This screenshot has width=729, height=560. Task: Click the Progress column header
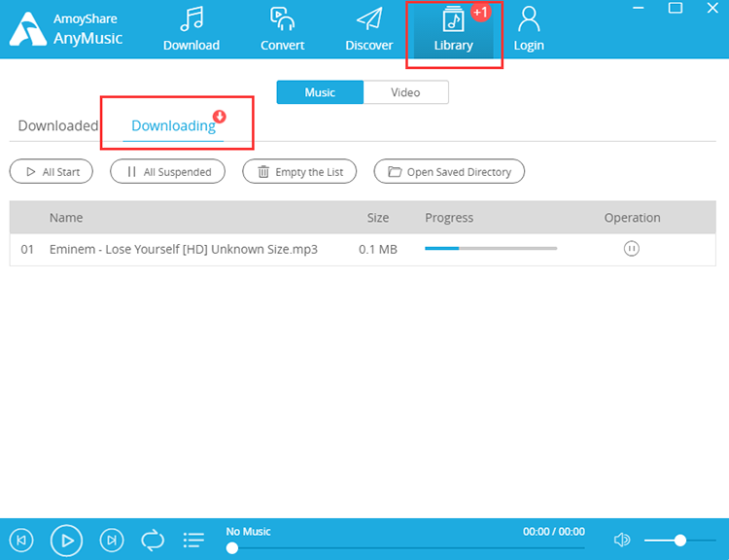pyautogui.click(x=449, y=218)
